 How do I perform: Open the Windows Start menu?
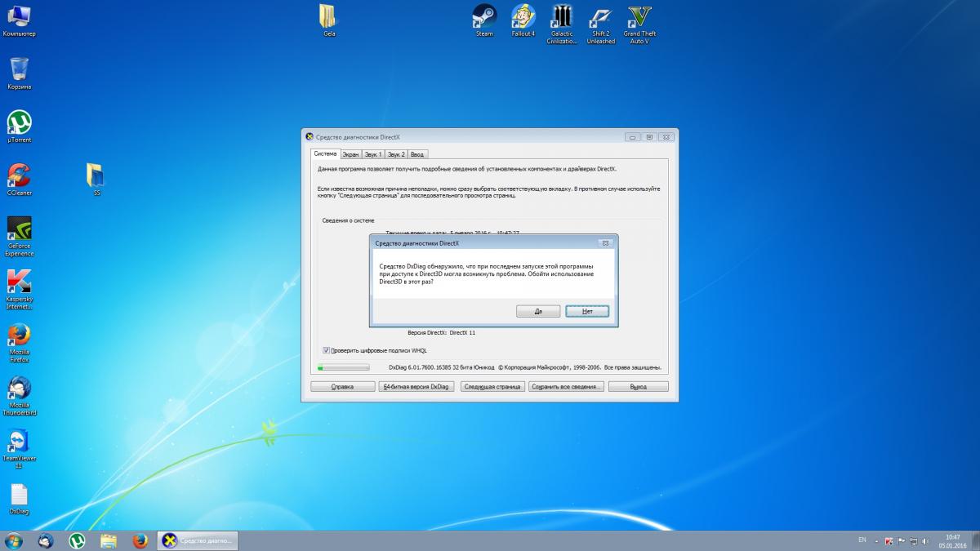click(x=14, y=540)
